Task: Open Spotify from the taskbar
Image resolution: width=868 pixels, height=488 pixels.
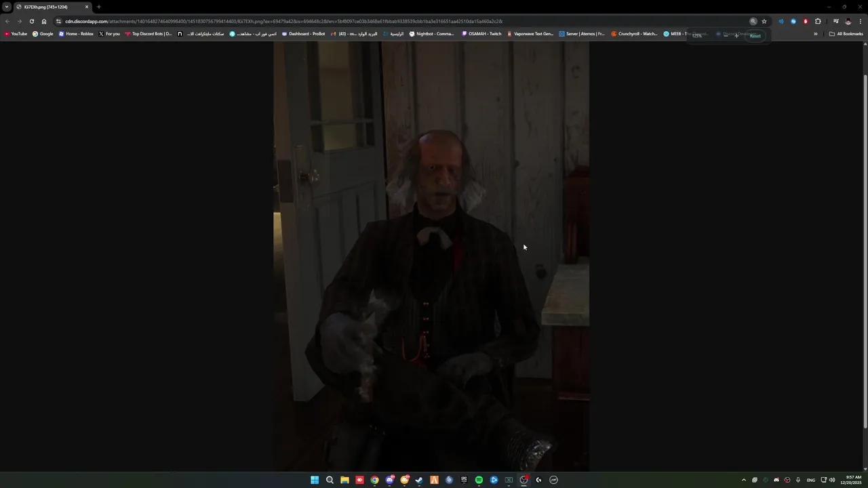Action: coord(479,480)
